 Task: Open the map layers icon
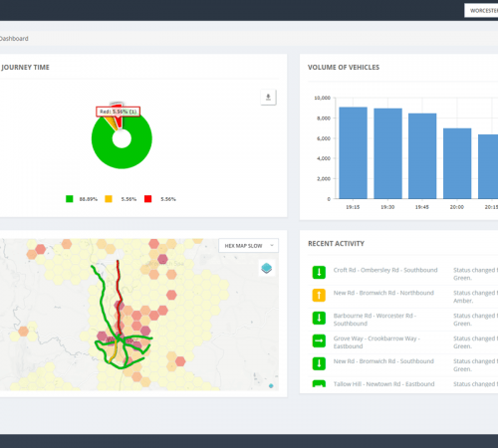point(267,268)
